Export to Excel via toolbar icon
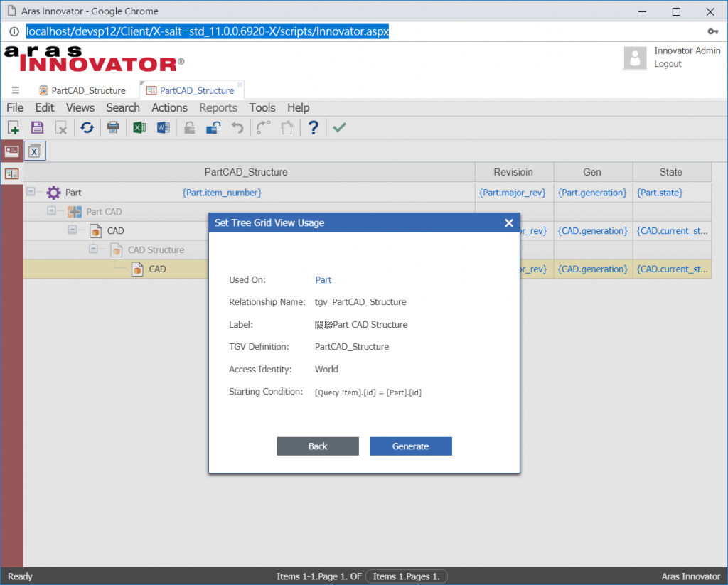The height and width of the screenshot is (585, 728). [x=139, y=127]
